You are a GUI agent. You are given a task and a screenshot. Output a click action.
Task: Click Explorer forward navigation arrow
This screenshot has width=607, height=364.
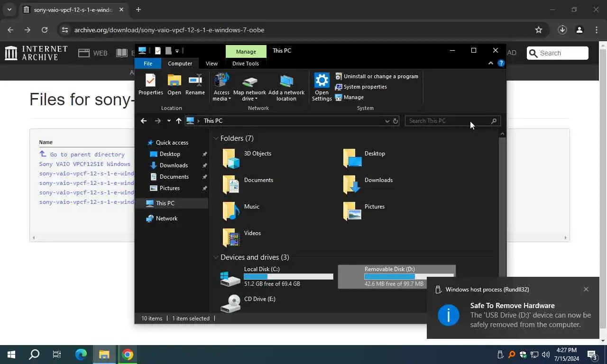click(x=158, y=121)
